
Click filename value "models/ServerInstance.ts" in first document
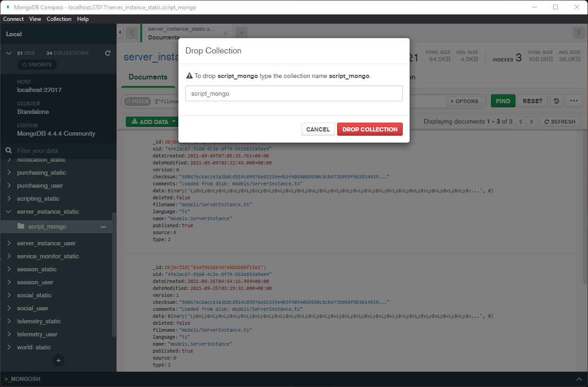216,204
